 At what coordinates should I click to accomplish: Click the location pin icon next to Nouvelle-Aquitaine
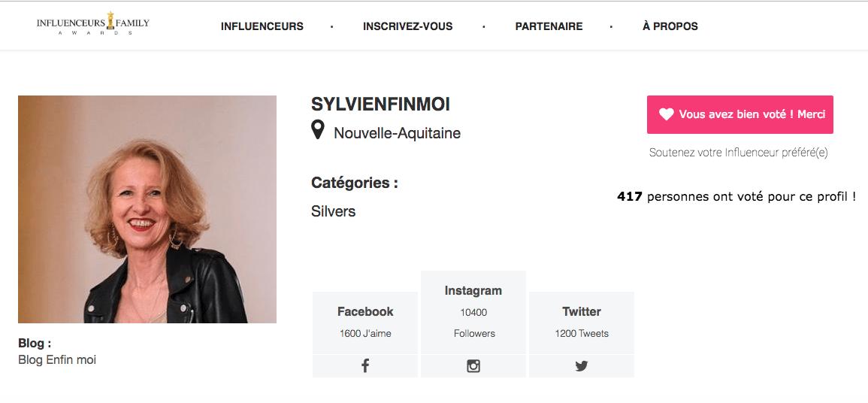[x=318, y=131]
